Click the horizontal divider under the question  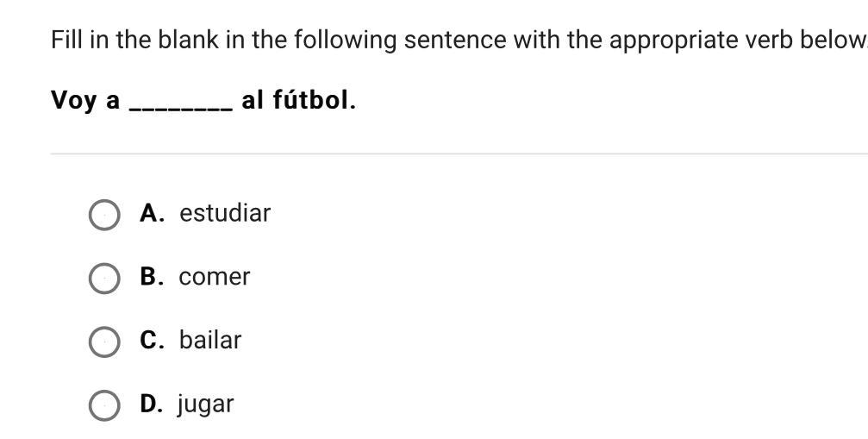459,154
